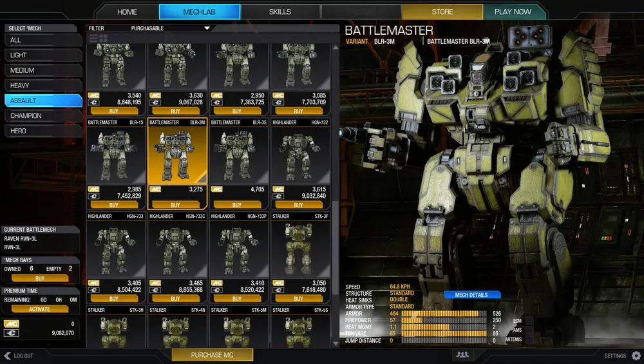Toggle the ECM indicator box
Viewport: 644px width, 364px height.
click(529, 321)
